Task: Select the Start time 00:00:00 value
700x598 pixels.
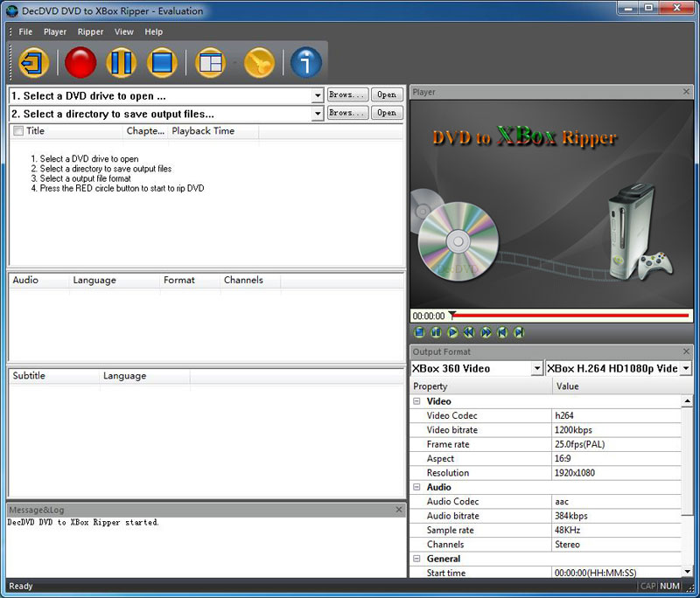Action: click(x=616, y=573)
